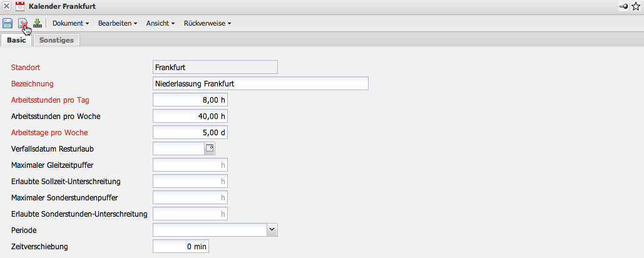The width and height of the screenshot is (644, 258).
Task: Open the Bearbeiten dropdown menu
Action: [x=118, y=23]
